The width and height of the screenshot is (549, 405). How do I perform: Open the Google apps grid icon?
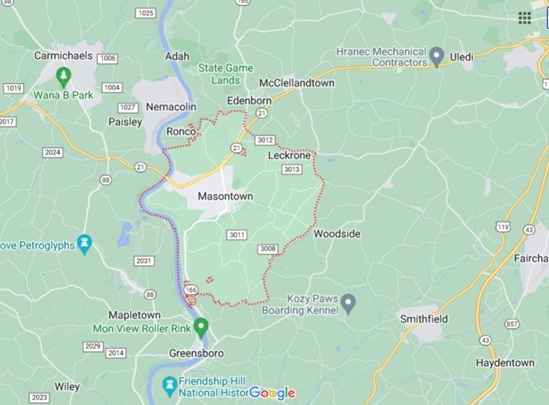click(524, 18)
